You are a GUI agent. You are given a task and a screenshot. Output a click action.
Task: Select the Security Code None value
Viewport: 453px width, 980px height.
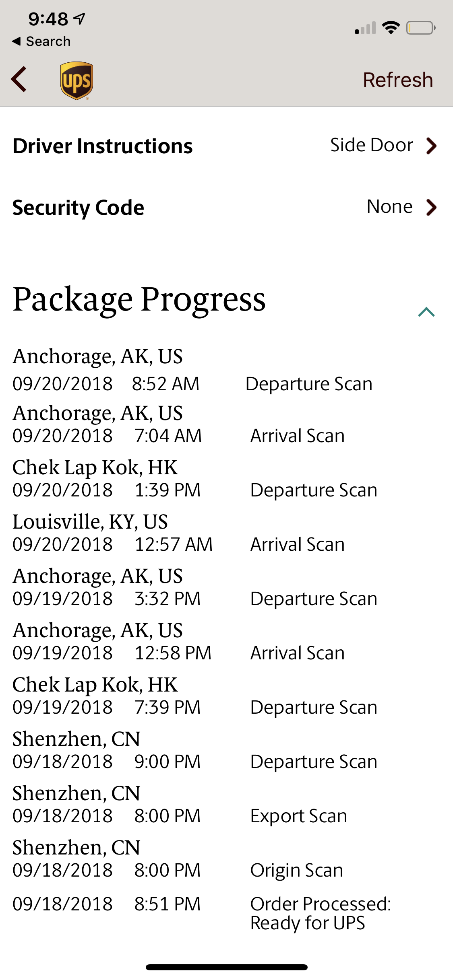coord(389,207)
